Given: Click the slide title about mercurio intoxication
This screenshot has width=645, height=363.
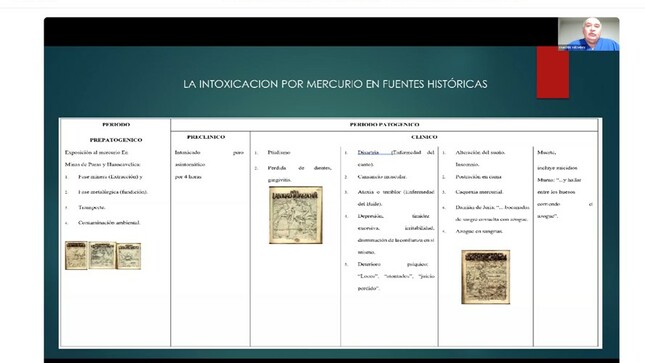Looking at the screenshot, I should tap(335, 84).
